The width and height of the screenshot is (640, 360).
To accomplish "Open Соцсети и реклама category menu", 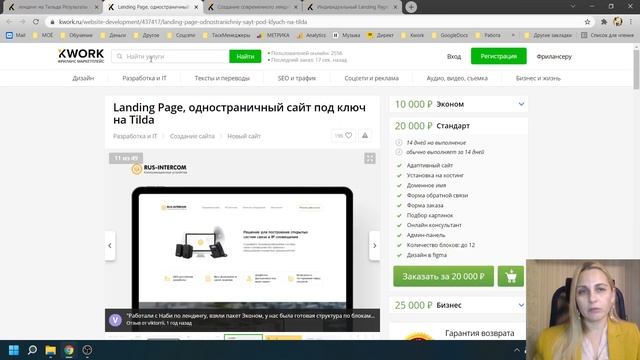I will pyautogui.click(x=371, y=78).
